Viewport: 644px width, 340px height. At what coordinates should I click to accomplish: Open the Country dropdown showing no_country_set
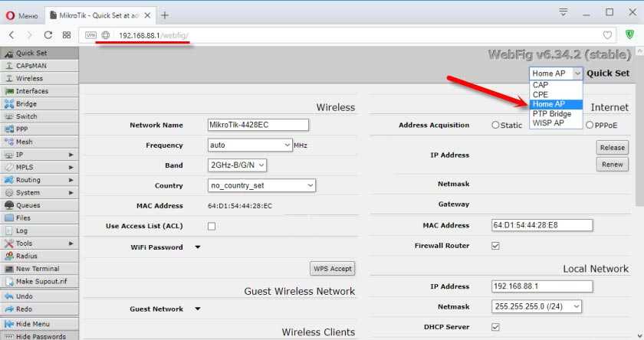coord(261,185)
